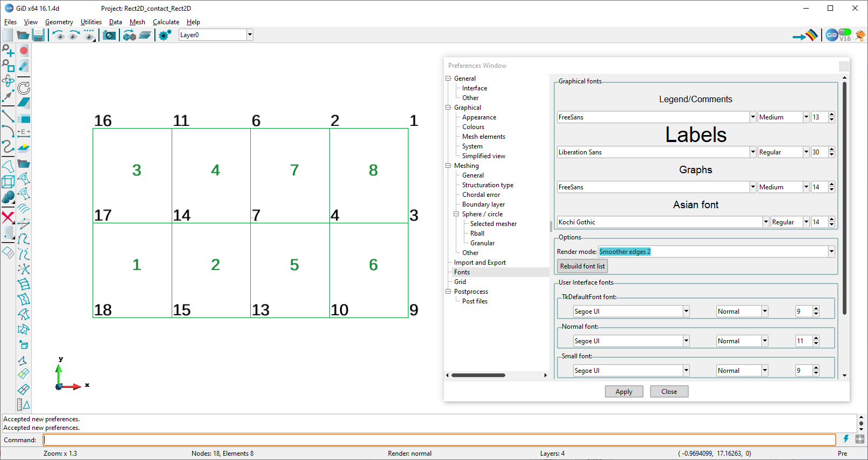Open the preferences gear icon in toolbar
This screenshot has height=460, width=868.
tap(165, 35)
